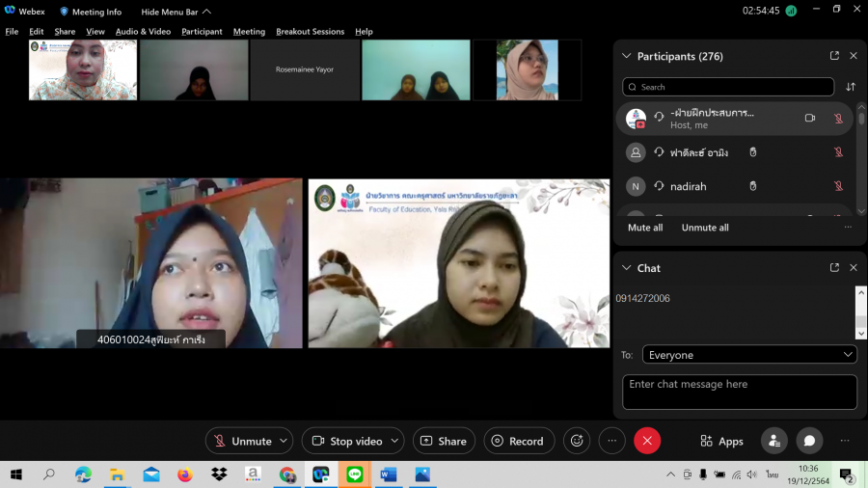
Task: Toggle the chat bubble icon
Action: point(809,441)
